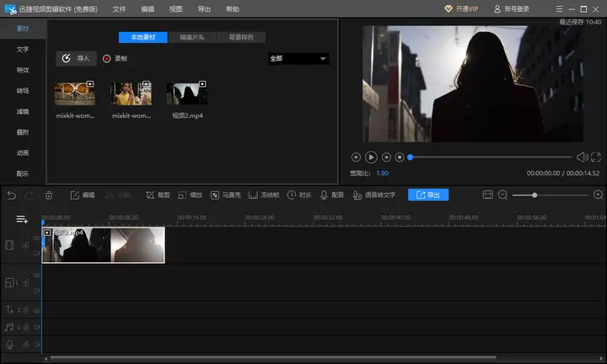Lock the picture-in-picture track 1
This screenshot has height=364, width=607.
pos(26,283)
